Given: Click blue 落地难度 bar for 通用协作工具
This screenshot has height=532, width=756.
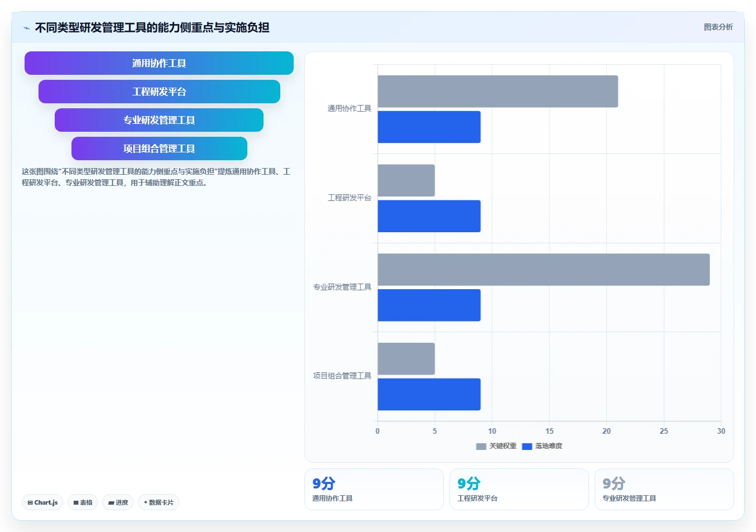Looking at the screenshot, I should click(429, 127).
